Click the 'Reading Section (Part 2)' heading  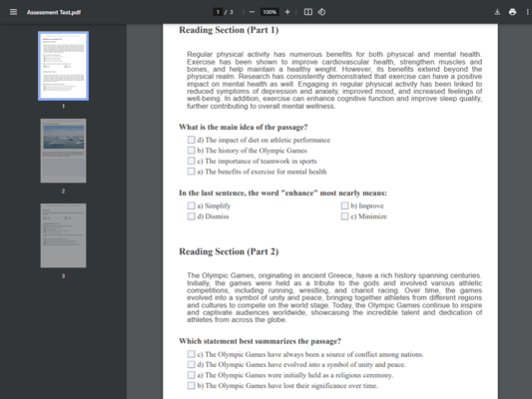tap(229, 252)
